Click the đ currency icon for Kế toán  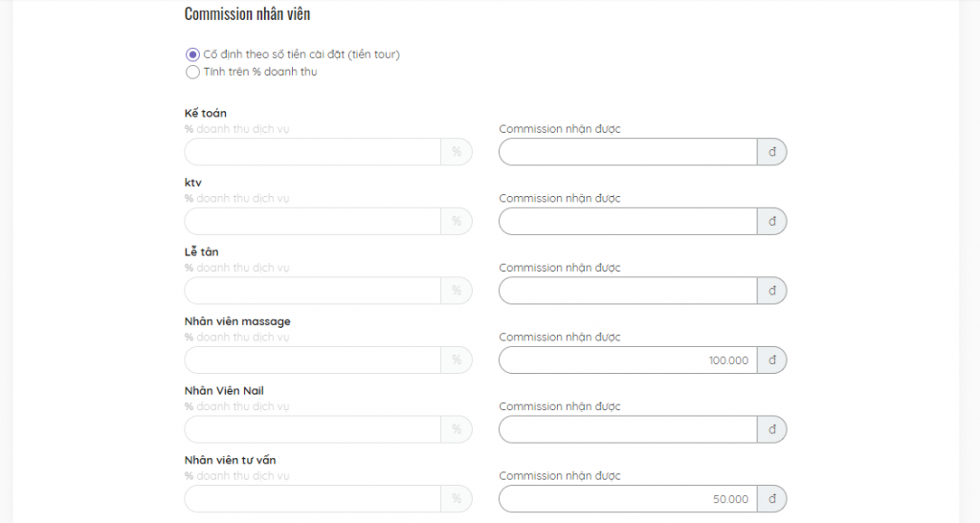point(772,152)
